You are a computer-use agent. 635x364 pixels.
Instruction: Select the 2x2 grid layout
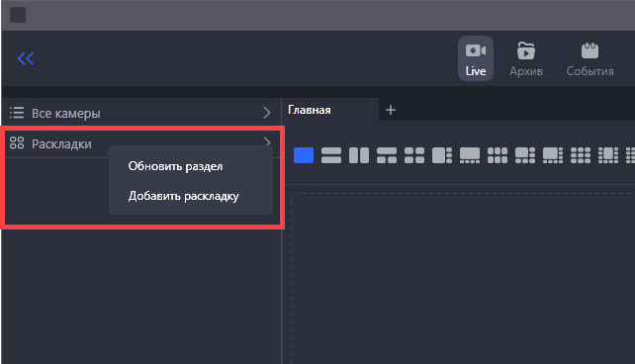[414, 155]
